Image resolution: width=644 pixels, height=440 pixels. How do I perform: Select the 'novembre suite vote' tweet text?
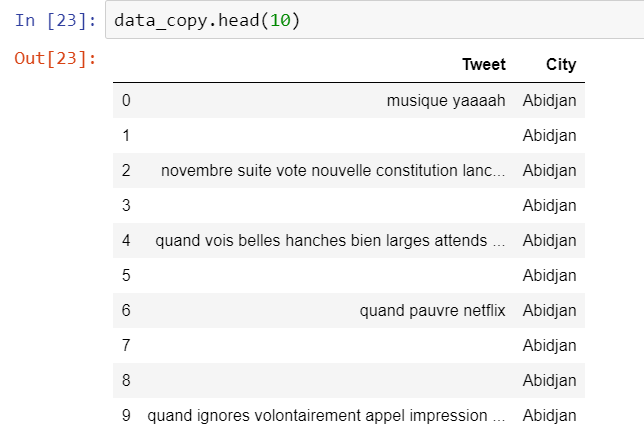coord(333,170)
